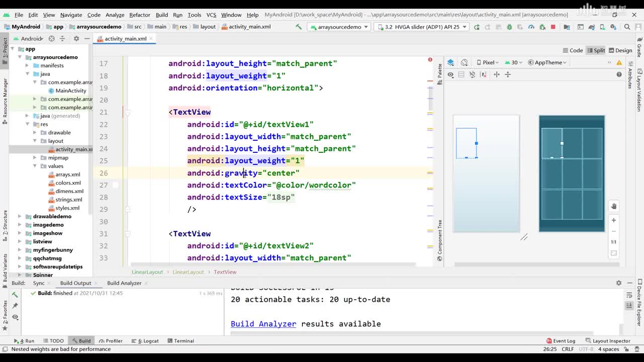Screen dimensions: 644x362
Task: Click the Clear Constraints icon
Action: pos(484,74)
